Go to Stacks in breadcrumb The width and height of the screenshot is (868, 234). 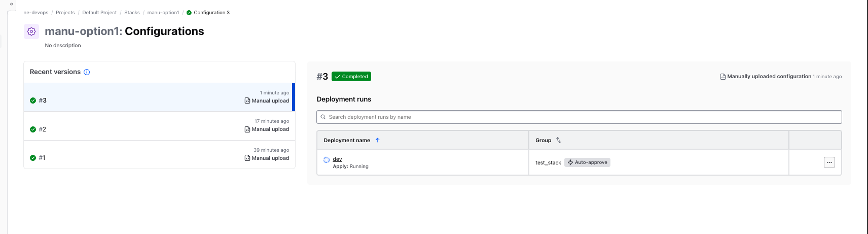tap(132, 13)
